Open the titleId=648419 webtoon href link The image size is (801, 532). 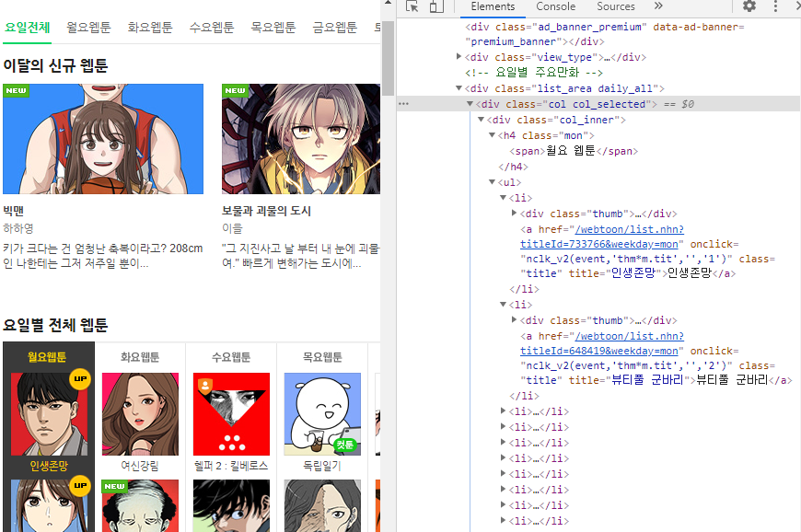tap(602, 343)
